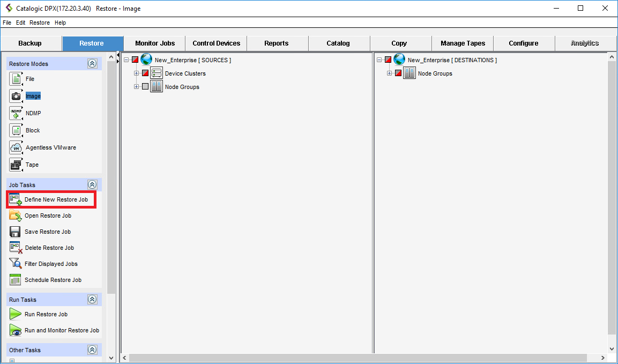Open the Manage Tapes tab
The height and width of the screenshot is (364, 618).
point(462,43)
